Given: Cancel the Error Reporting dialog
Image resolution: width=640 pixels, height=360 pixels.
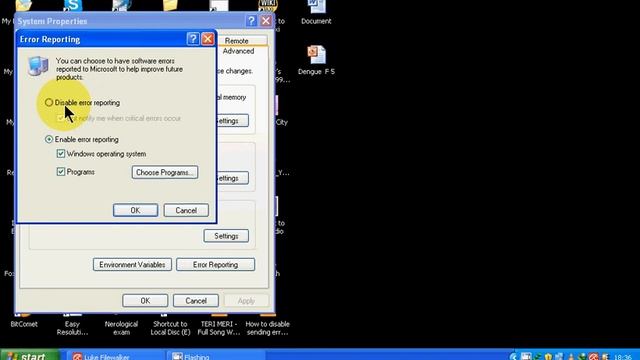Looking at the screenshot, I should click(186, 210).
